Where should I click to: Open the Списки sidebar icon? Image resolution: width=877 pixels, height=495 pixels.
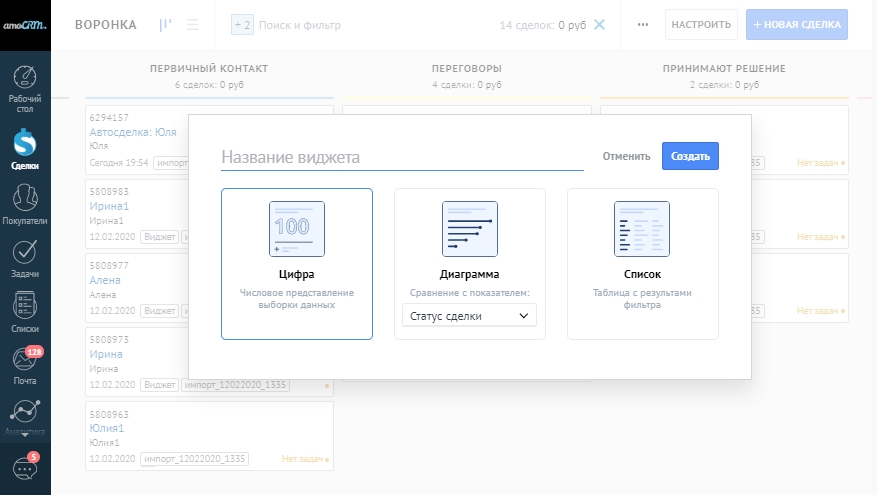25,312
